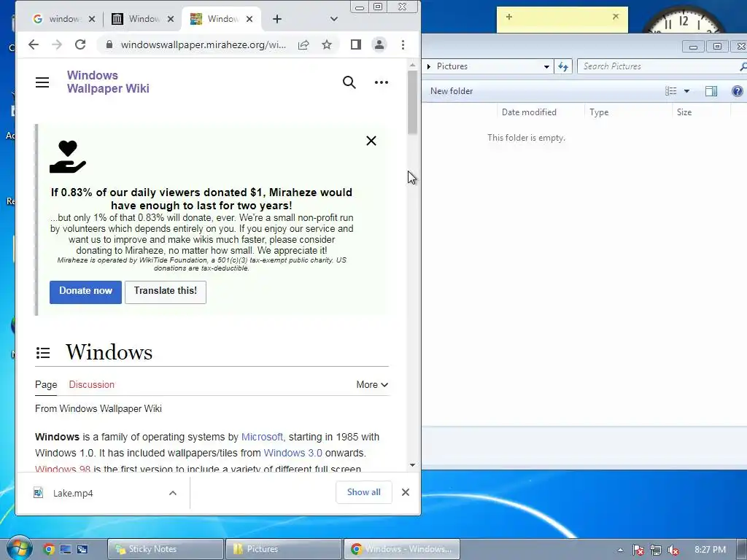
Task: Open the table of contents icon
Action: coord(43,353)
